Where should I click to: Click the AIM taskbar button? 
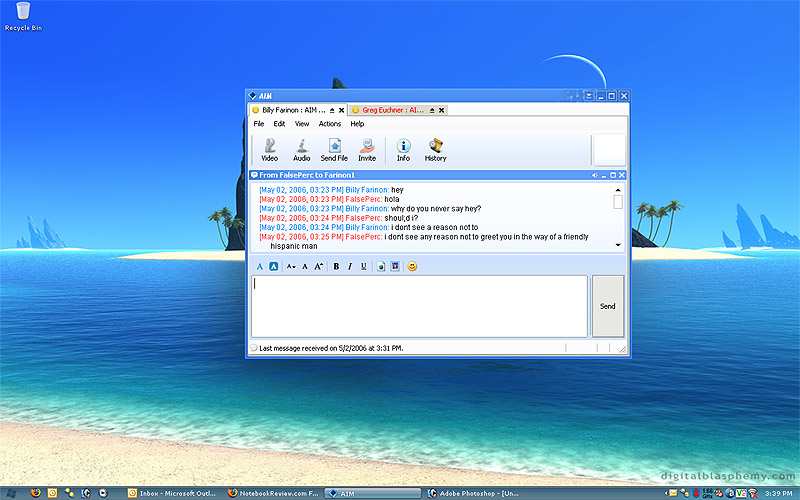[x=373, y=493]
